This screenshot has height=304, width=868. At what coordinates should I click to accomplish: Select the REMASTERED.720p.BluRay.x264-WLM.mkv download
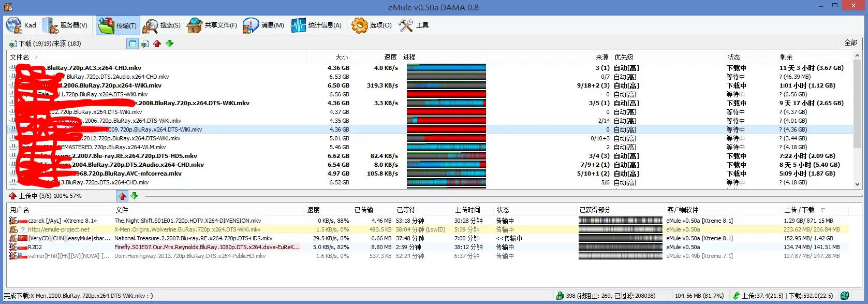(x=430, y=147)
